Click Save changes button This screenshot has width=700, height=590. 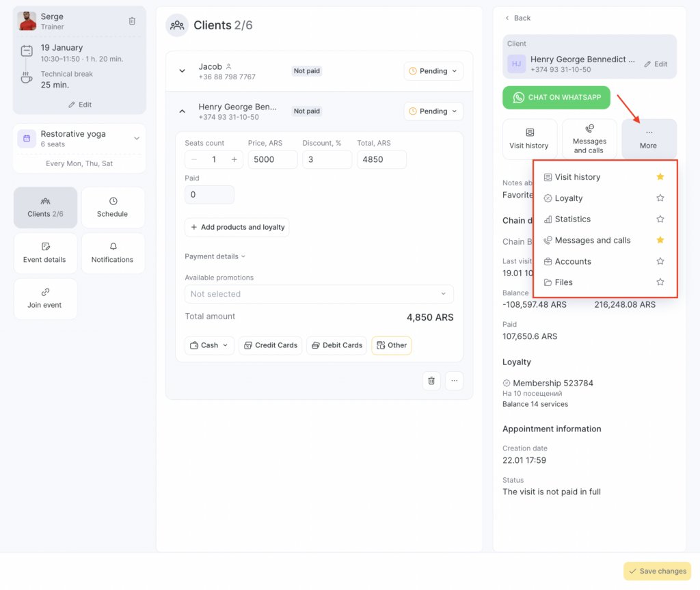pyautogui.click(x=657, y=572)
